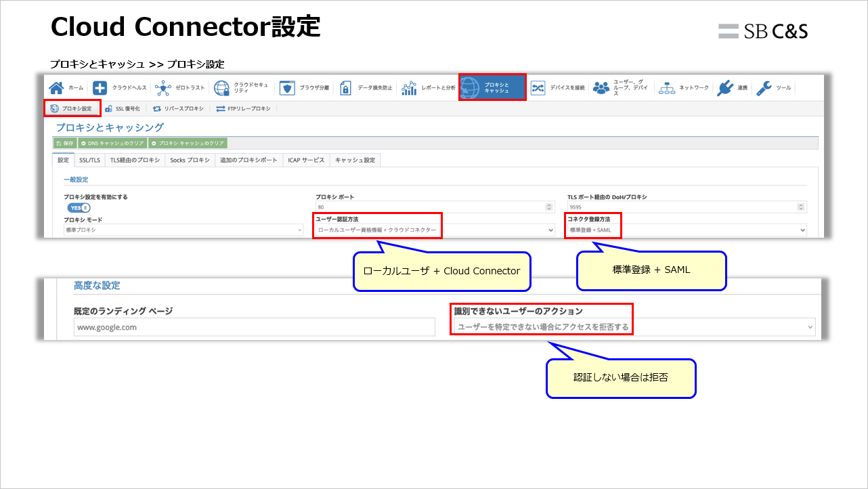
Task: Click the プロキシ設定 submenu item
Action: coord(72,108)
